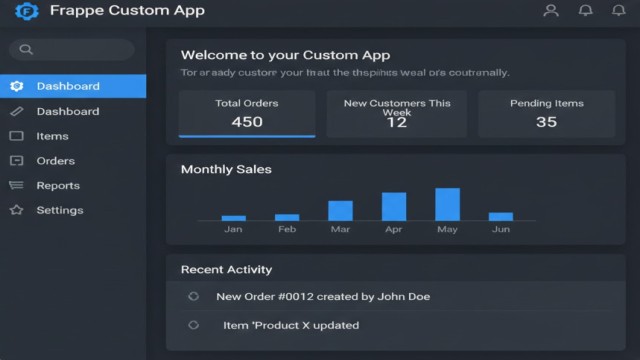Click status icon beside Product X updated
640x360 pixels.
tap(193, 325)
